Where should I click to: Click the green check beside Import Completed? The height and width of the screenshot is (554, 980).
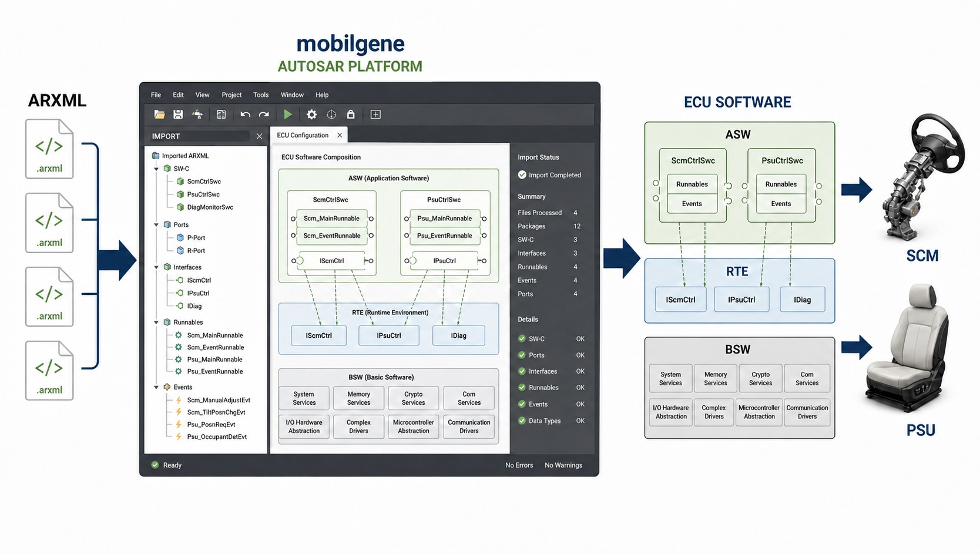coord(522,174)
